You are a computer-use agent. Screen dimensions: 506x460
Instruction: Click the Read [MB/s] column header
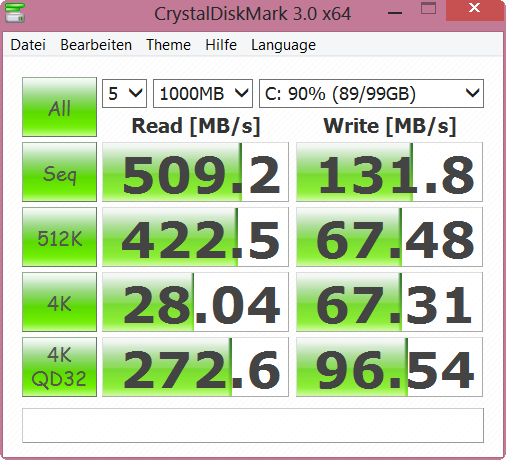click(x=196, y=126)
